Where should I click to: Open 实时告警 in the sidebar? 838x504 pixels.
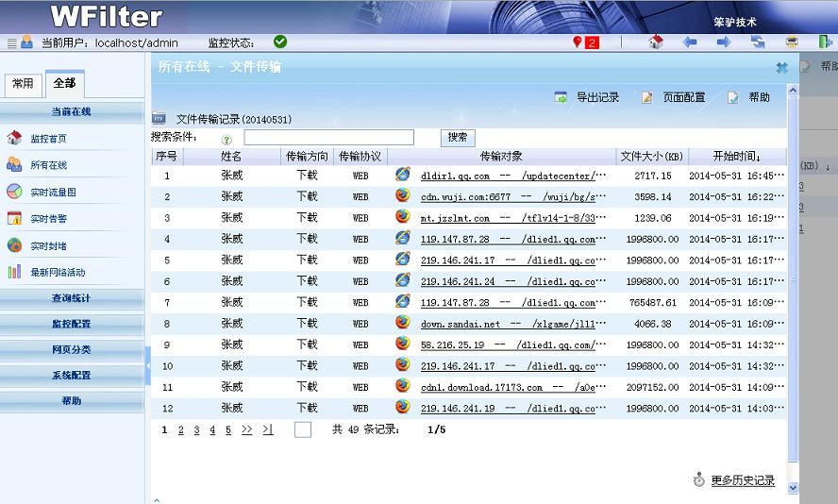coord(48,219)
